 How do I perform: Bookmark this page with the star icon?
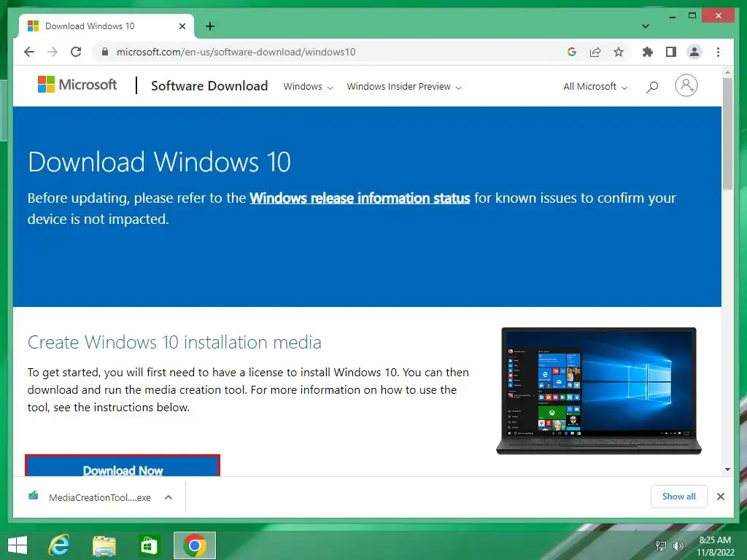pos(619,52)
